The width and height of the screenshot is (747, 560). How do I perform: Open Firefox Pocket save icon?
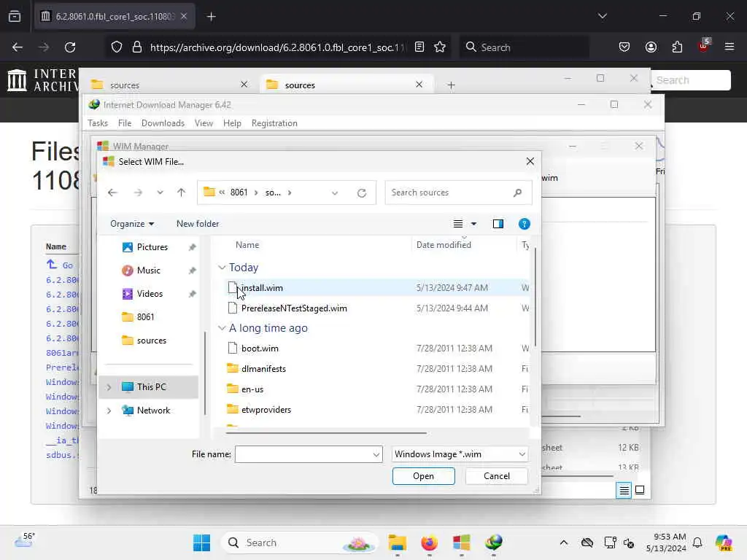click(x=624, y=47)
